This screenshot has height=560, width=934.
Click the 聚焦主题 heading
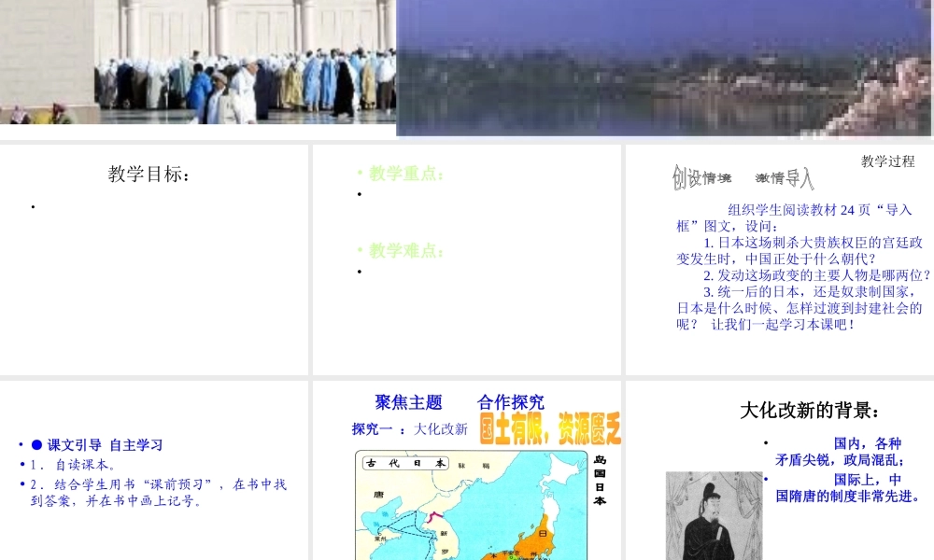pyautogui.click(x=409, y=403)
